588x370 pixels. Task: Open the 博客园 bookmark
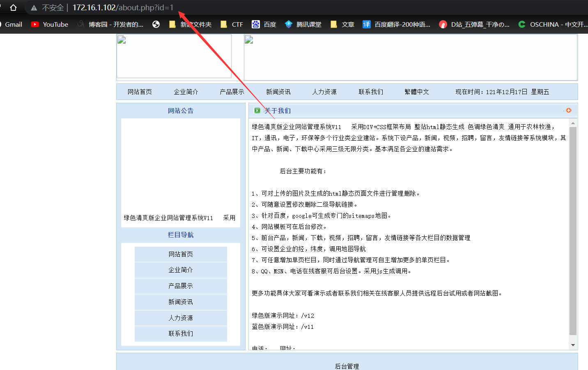pyautogui.click(x=110, y=24)
